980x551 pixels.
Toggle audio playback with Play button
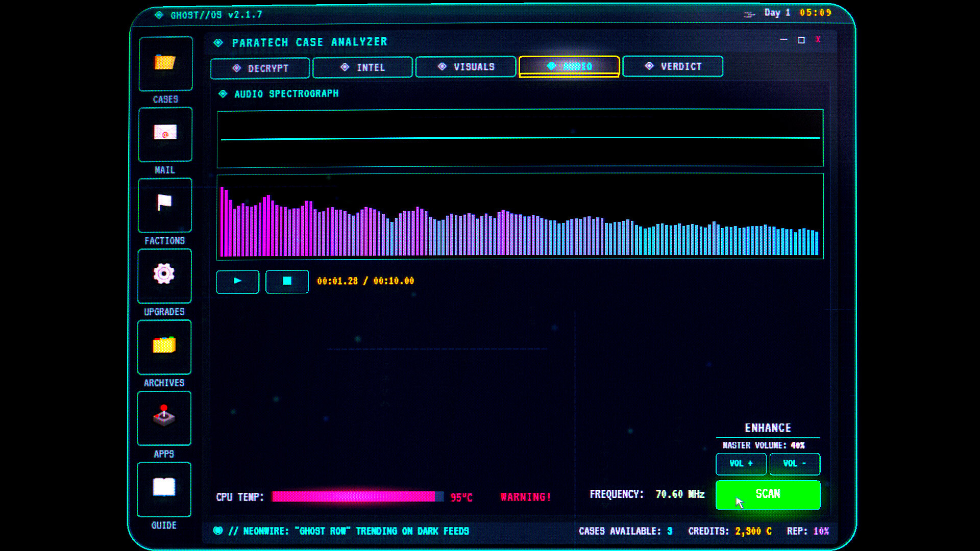tap(237, 281)
